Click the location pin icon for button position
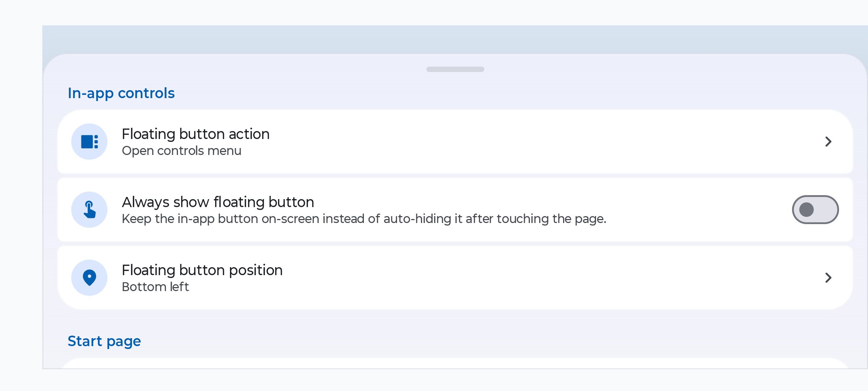Viewport: 868px width, 391px height. [89, 278]
